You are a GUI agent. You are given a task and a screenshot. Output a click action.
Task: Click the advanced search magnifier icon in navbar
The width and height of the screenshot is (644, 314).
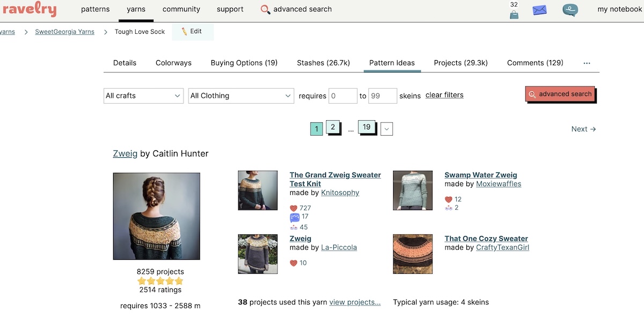(265, 10)
